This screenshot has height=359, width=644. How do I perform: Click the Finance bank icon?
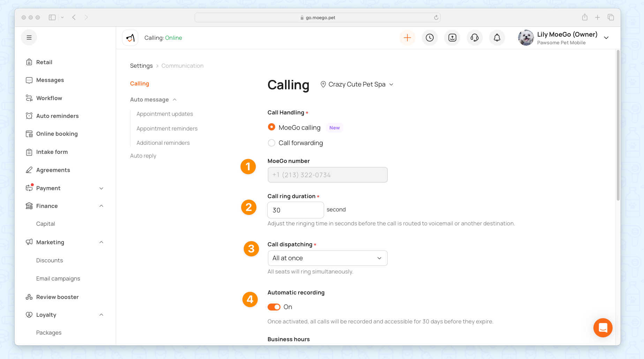tap(29, 206)
